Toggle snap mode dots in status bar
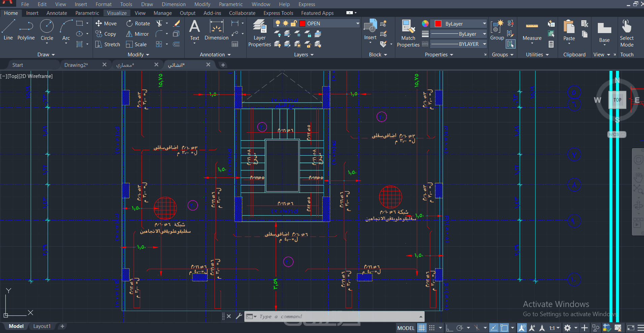This screenshot has height=333, width=644. click(x=432, y=328)
